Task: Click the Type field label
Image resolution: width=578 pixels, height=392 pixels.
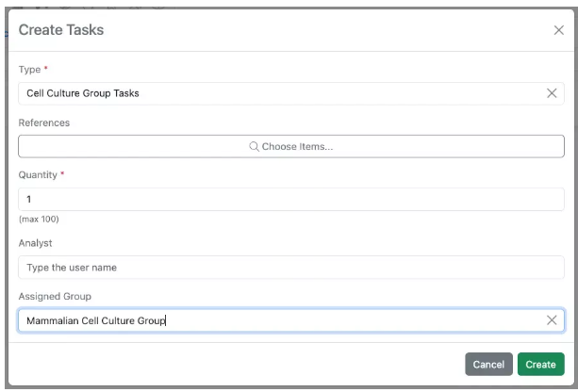Action: 30,70
